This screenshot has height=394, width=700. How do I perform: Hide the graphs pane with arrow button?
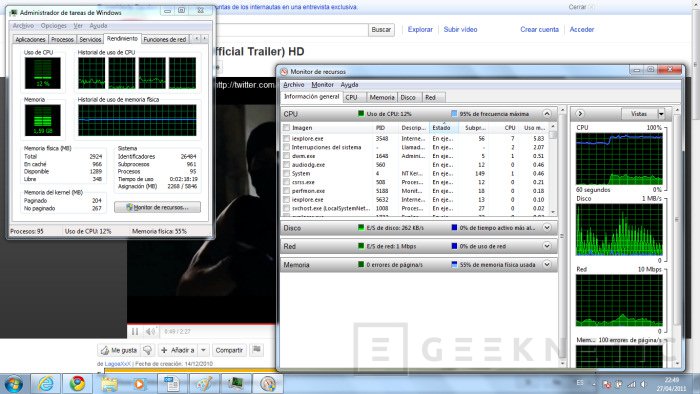(580, 114)
